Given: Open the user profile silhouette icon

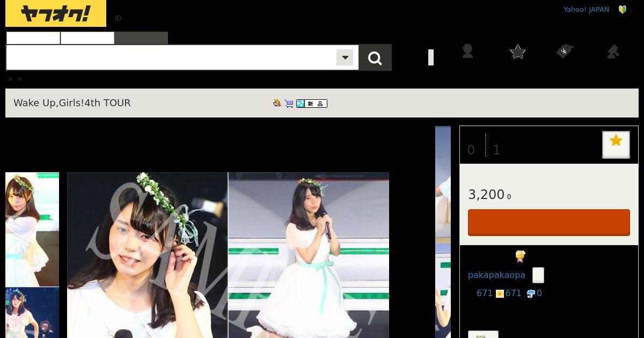Looking at the screenshot, I should 467,51.
